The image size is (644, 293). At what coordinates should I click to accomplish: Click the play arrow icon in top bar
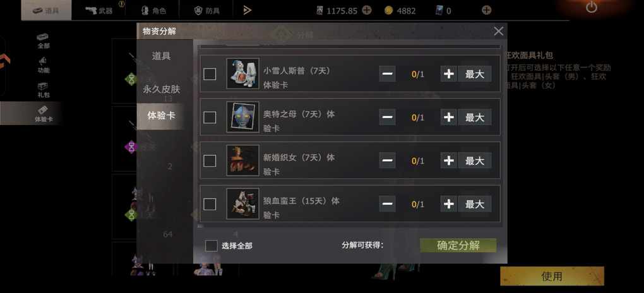[247, 10]
